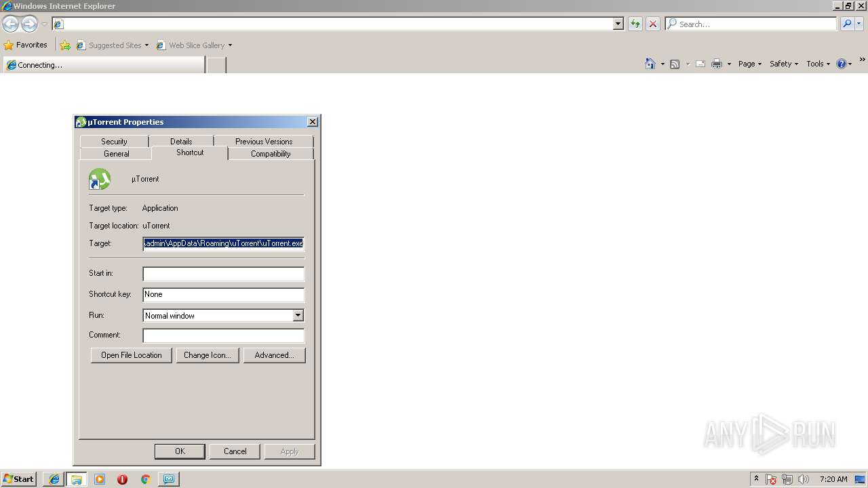The width and height of the screenshot is (868, 488).
Task: Switch to the Previous Versions tab
Action: tap(264, 141)
